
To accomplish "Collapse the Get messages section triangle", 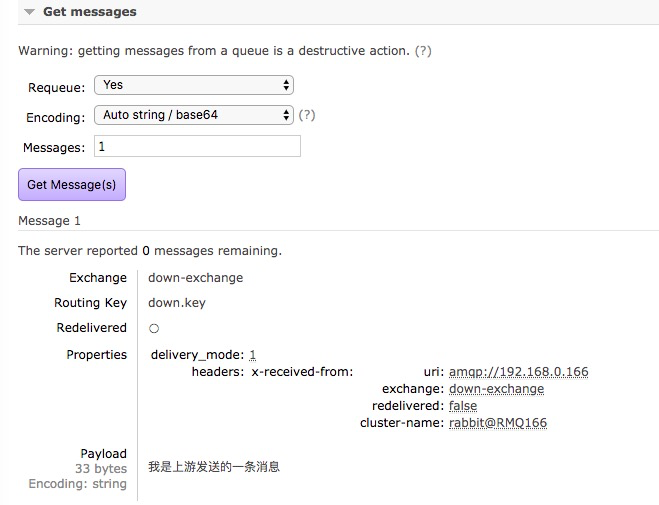I will tap(29, 12).
